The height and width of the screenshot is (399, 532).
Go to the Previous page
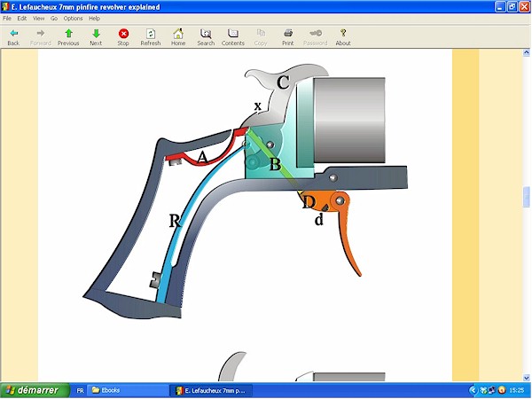coord(68,36)
